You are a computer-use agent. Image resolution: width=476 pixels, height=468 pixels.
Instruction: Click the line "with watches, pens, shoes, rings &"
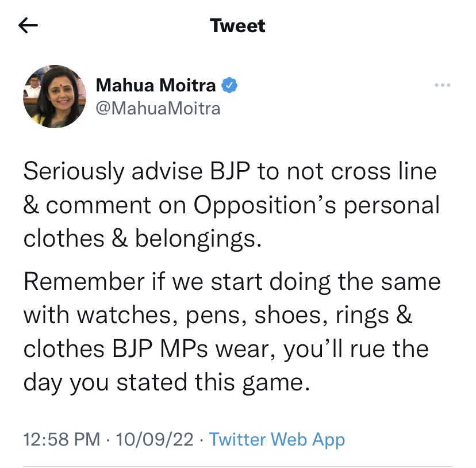click(x=218, y=316)
